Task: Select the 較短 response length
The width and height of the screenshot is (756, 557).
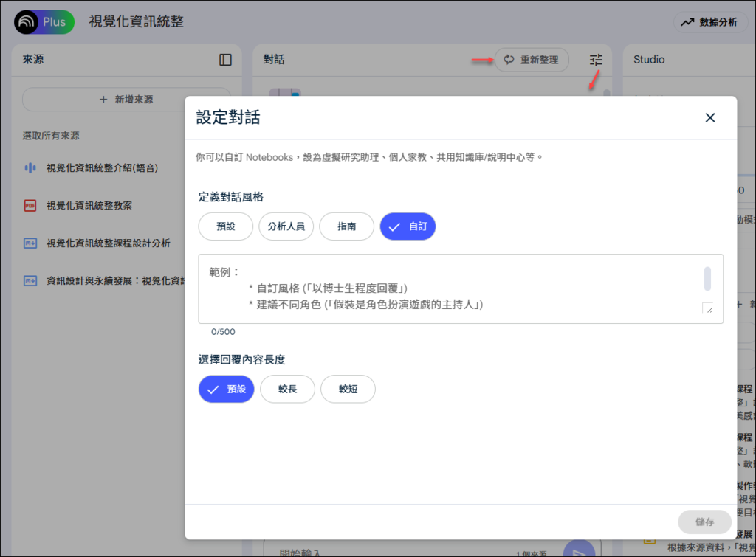Action: pos(348,390)
